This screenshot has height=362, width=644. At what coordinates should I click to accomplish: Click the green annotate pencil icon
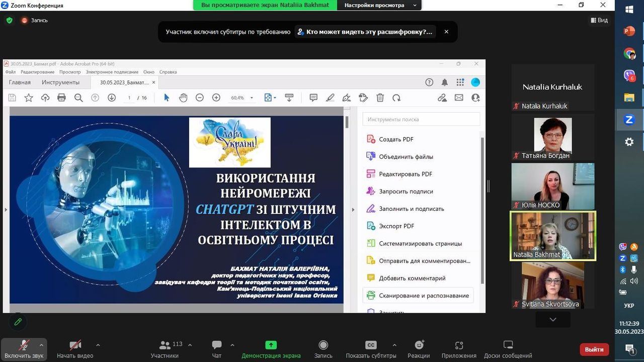coord(18,322)
